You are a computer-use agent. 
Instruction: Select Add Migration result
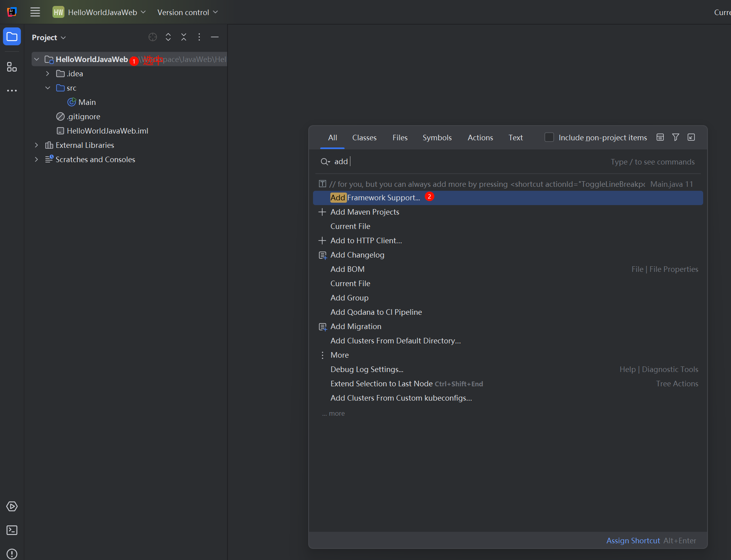pyautogui.click(x=508, y=326)
